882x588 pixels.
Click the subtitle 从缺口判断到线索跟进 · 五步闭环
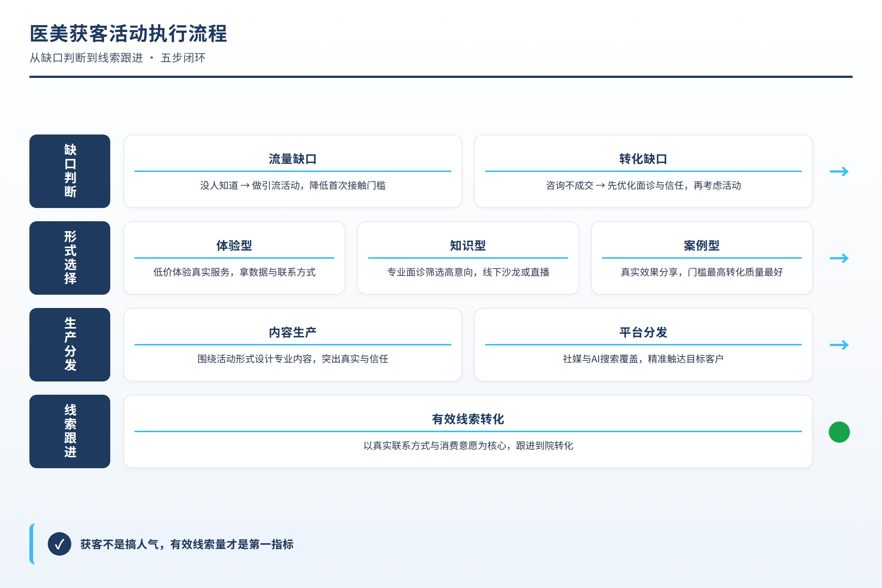point(117,58)
